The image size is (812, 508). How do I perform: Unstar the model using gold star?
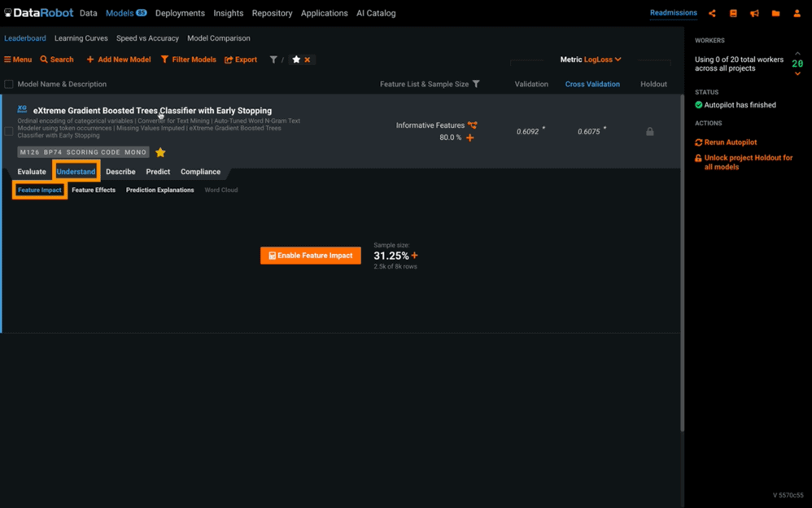pos(160,152)
